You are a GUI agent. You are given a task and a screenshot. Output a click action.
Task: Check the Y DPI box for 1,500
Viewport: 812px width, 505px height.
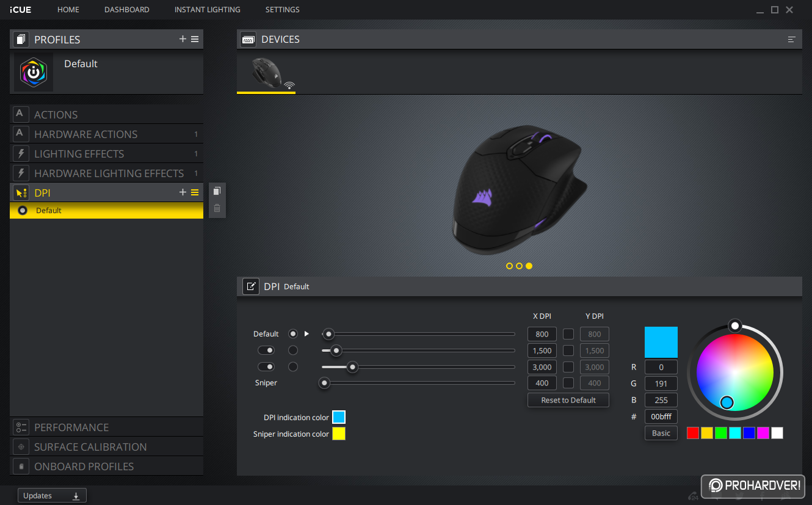coord(568,351)
